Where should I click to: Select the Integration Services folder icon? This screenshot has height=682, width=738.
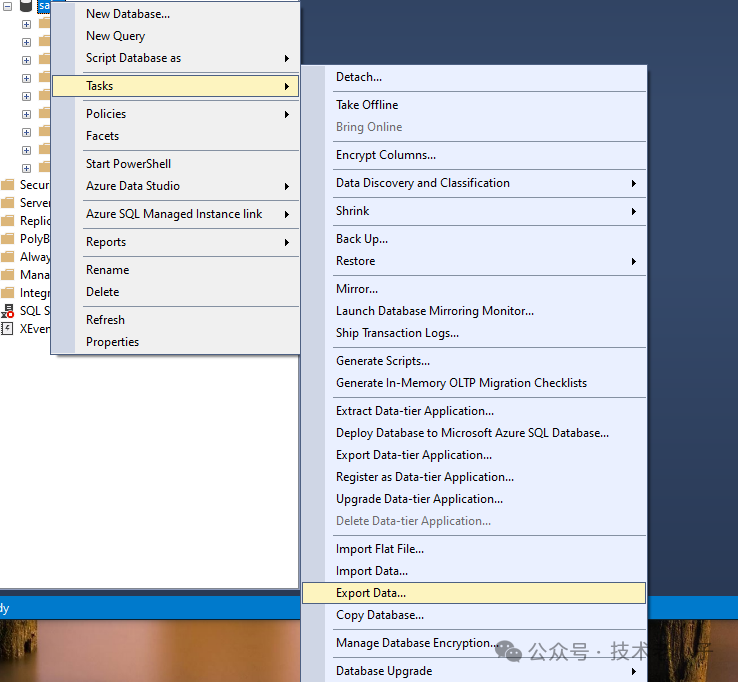click(x=8, y=293)
